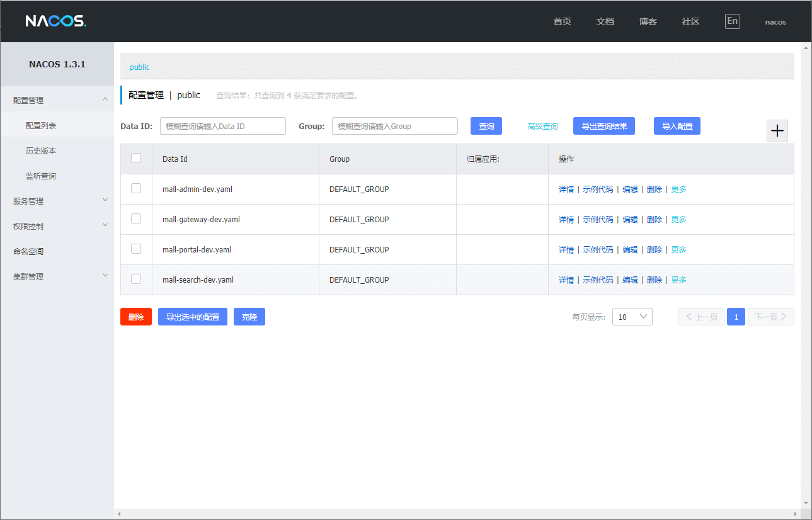Open 博客 in top navigation
This screenshot has width=812, height=520.
tap(648, 21)
